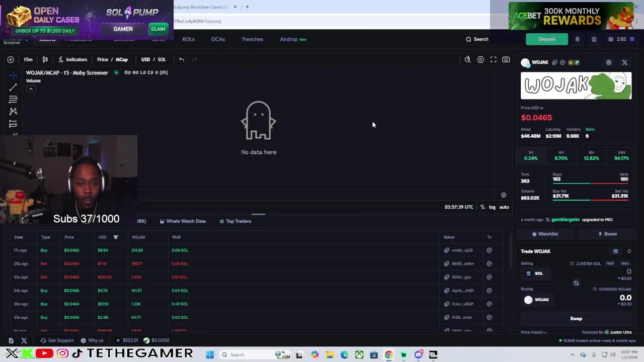Switch the chart to MCap
The image size is (644, 362).
tap(122, 59)
